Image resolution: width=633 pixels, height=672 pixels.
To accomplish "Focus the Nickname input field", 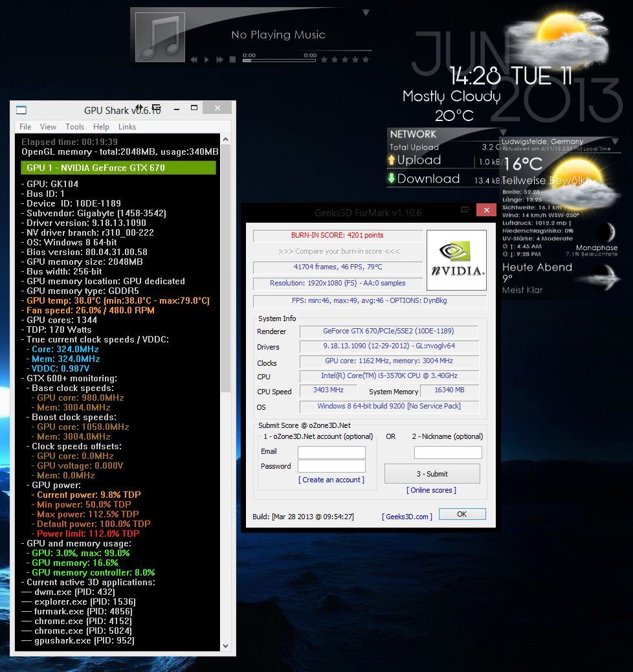I will coord(448,452).
